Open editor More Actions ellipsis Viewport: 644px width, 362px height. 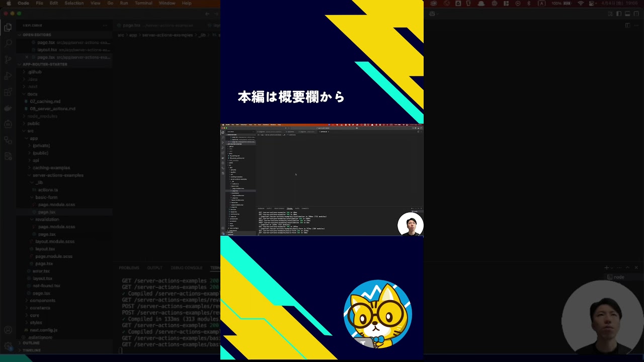636,25
